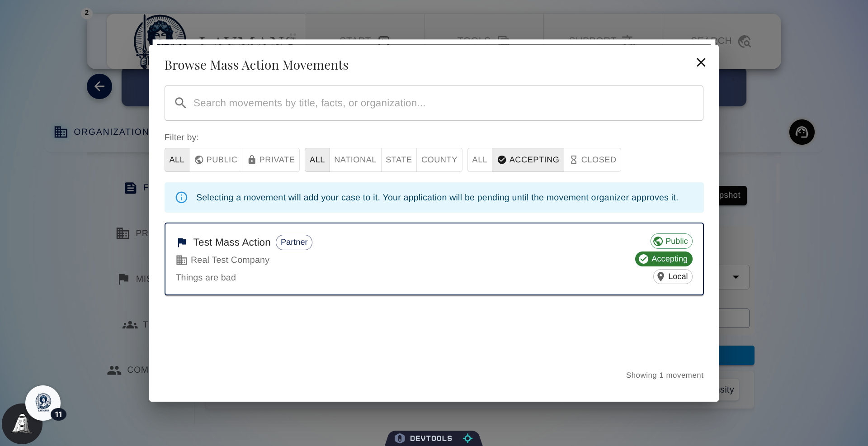Open the round Laymans logo badge showing 11
This screenshot has height=446, width=868.
tap(43, 403)
